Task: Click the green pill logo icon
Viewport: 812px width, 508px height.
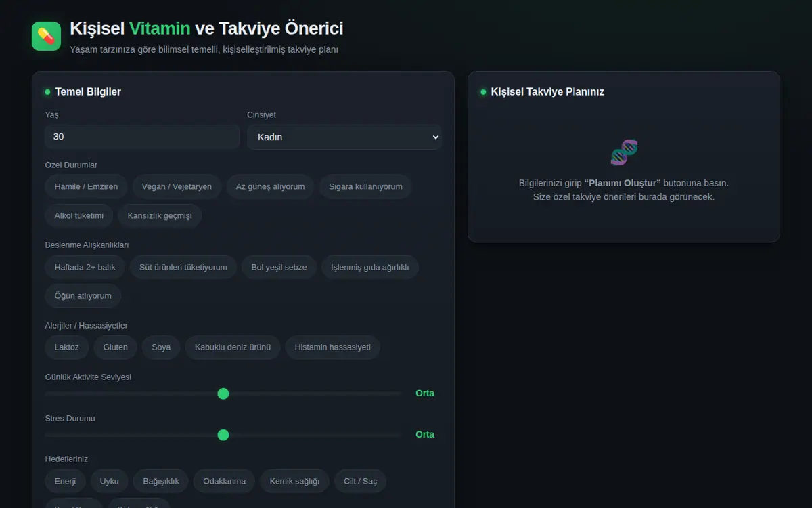Action: (x=46, y=36)
